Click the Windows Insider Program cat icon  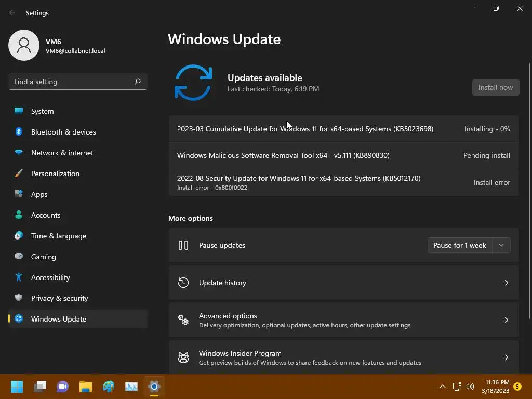coord(183,357)
